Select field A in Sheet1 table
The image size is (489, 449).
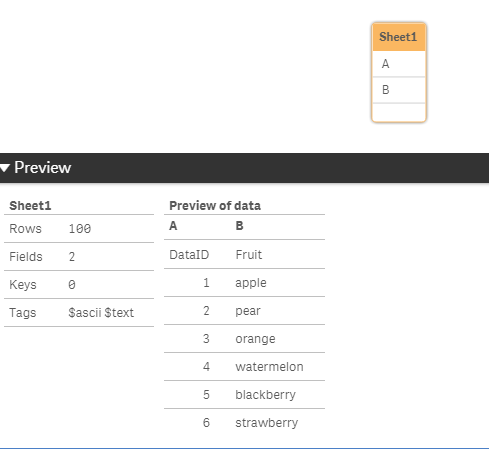399,64
